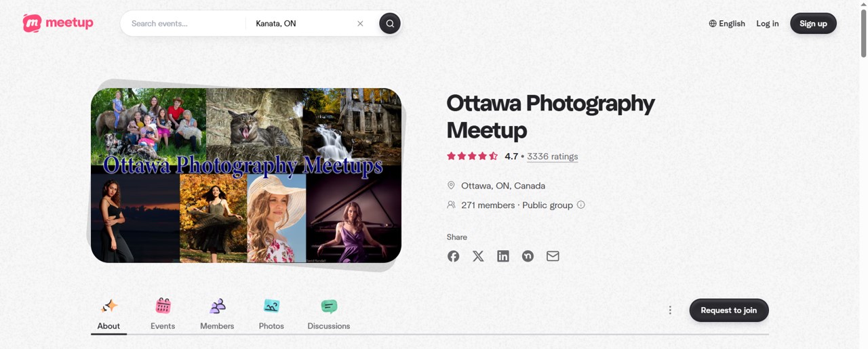868x349 pixels.
Task: Share the group on LinkedIn
Action: [503, 256]
